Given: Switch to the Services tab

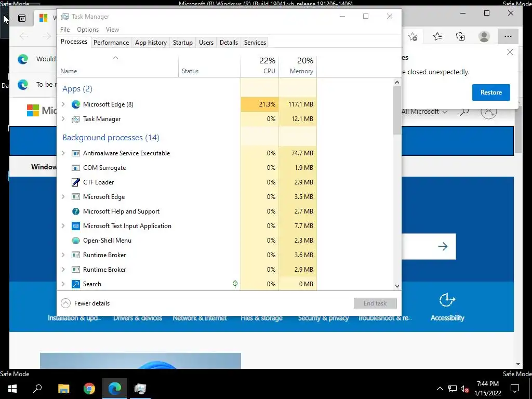Looking at the screenshot, I should pos(255,43).
